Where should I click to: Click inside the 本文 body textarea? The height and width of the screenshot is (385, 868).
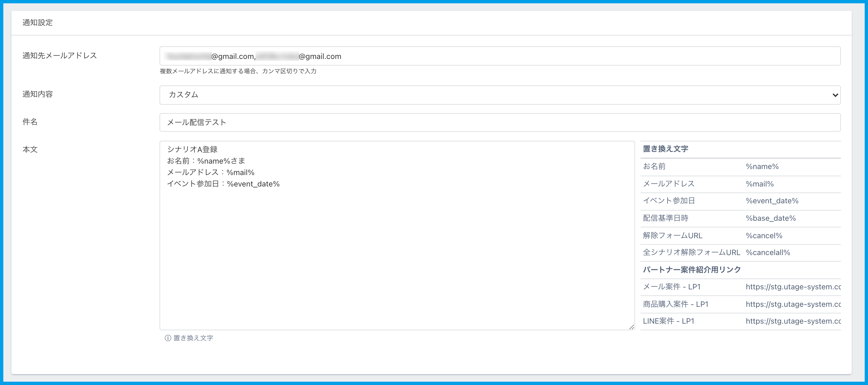[x=397, y=256]
